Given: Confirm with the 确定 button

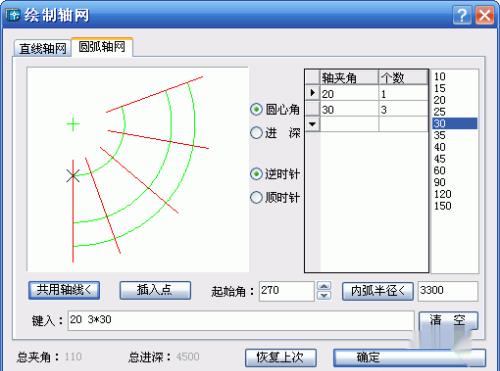Looking at the screenshot, I should [409, 358].
